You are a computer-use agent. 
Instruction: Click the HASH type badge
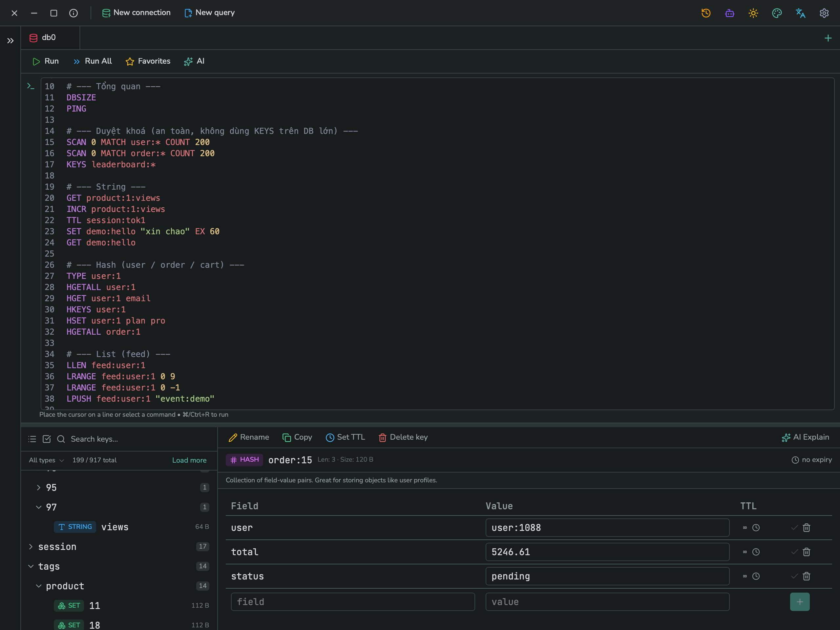244,459
